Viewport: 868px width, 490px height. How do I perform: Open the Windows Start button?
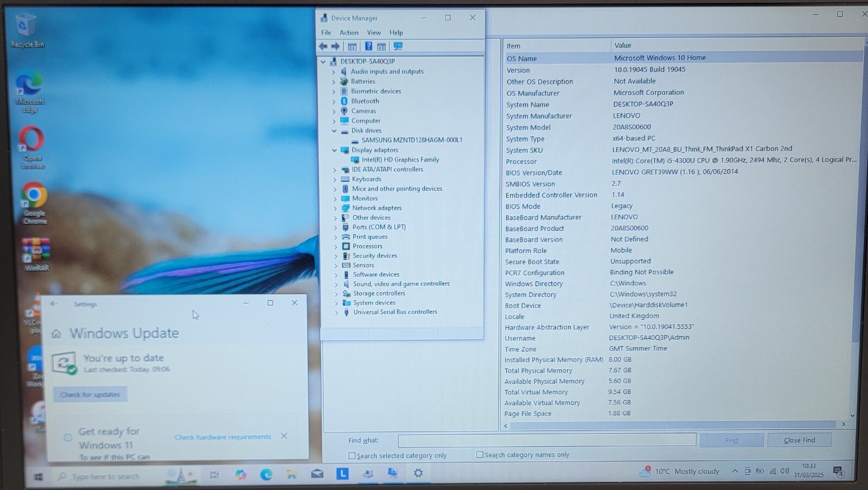click(39, 476)
